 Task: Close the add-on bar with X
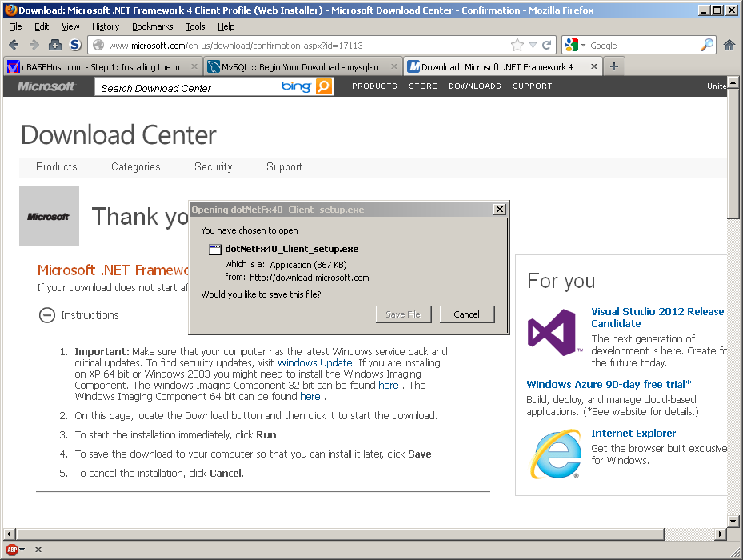pos(38,550)
